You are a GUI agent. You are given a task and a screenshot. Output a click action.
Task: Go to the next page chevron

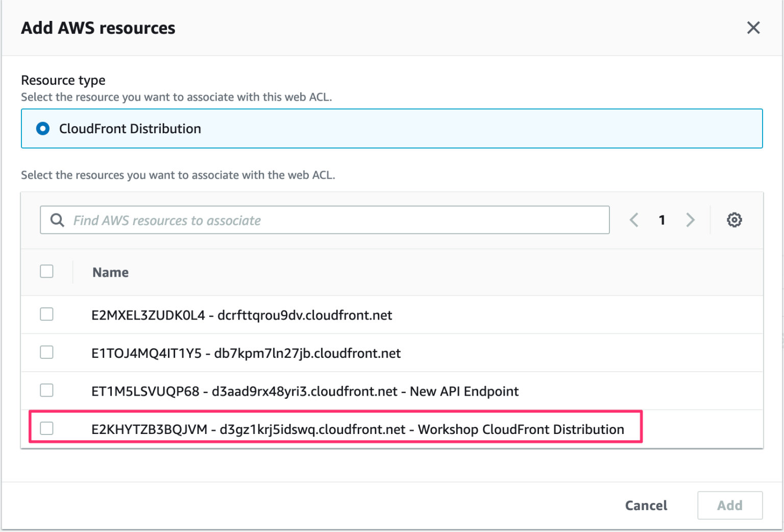[690, 220]
